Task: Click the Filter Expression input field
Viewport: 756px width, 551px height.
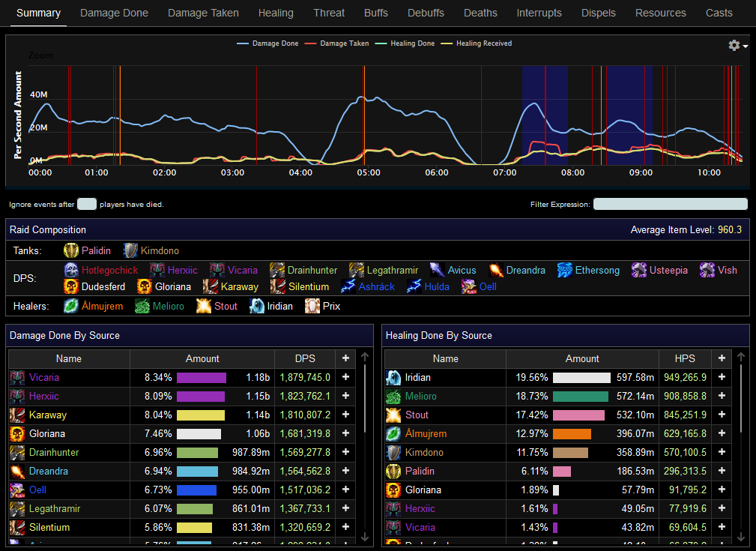Action: [670, 204]
